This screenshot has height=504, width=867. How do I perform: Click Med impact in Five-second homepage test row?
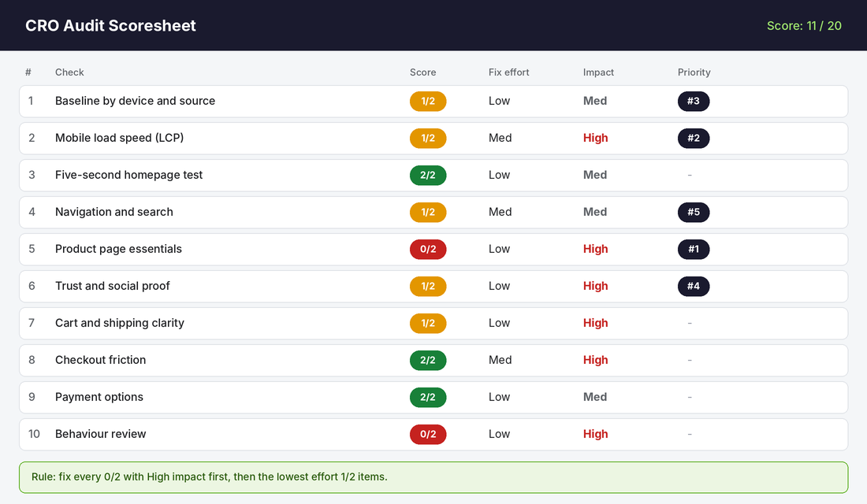pyautogui.click(x=595, y=175)
